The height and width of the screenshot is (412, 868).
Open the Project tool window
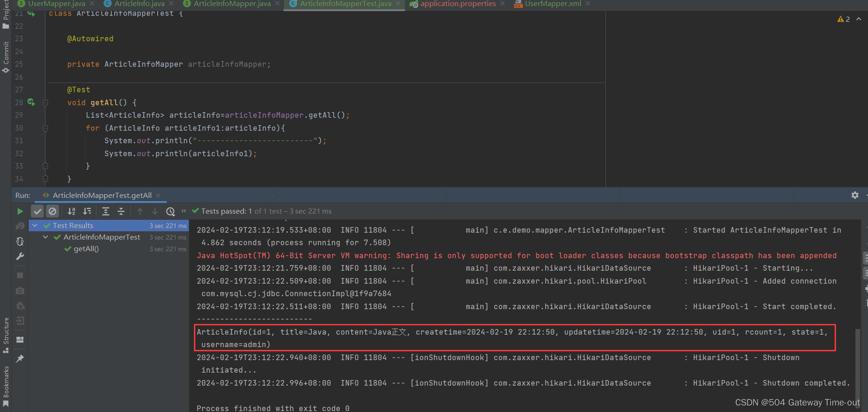[6, 14]
